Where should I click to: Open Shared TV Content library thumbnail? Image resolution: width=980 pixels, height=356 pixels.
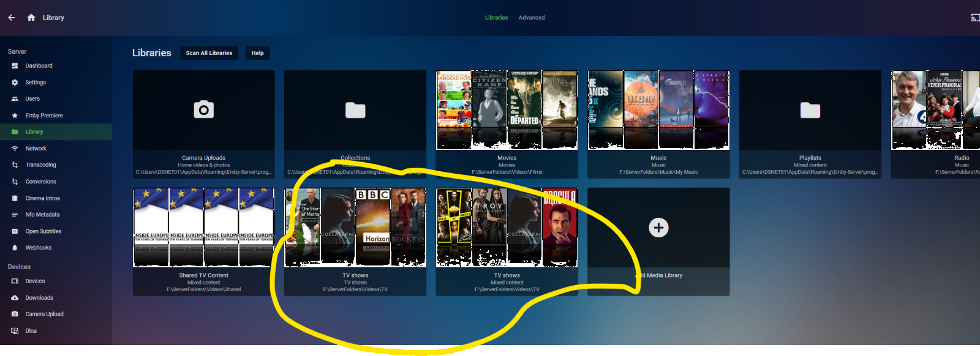tap(204, 228)
